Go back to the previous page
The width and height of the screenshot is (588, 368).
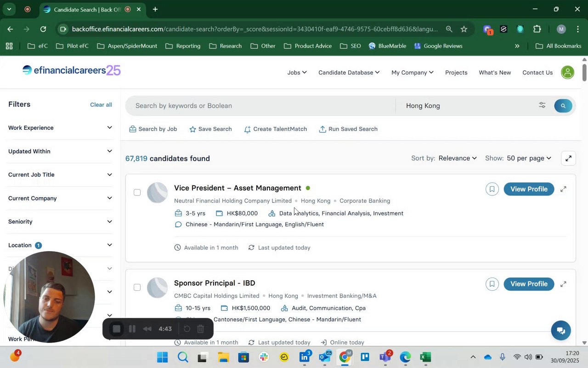point(10,29)
